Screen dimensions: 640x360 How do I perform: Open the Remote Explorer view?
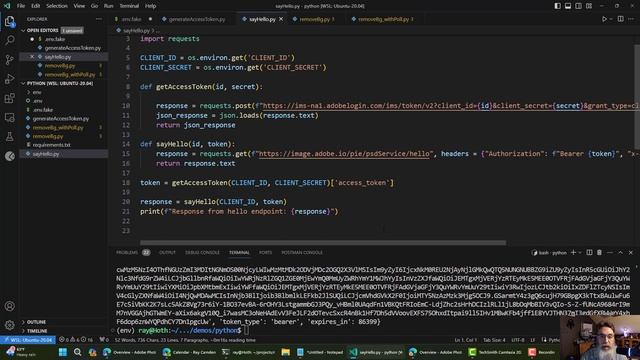point(9,118)
